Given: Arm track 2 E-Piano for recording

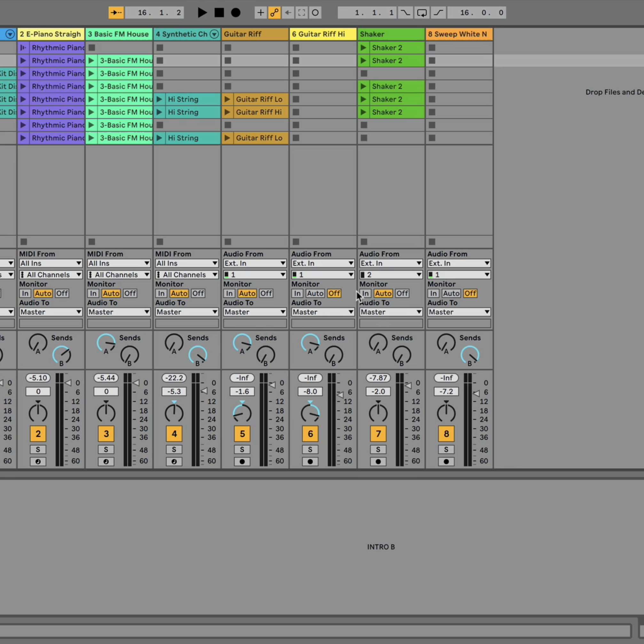Looking at the screenshot, I should (x=38, y=461).
